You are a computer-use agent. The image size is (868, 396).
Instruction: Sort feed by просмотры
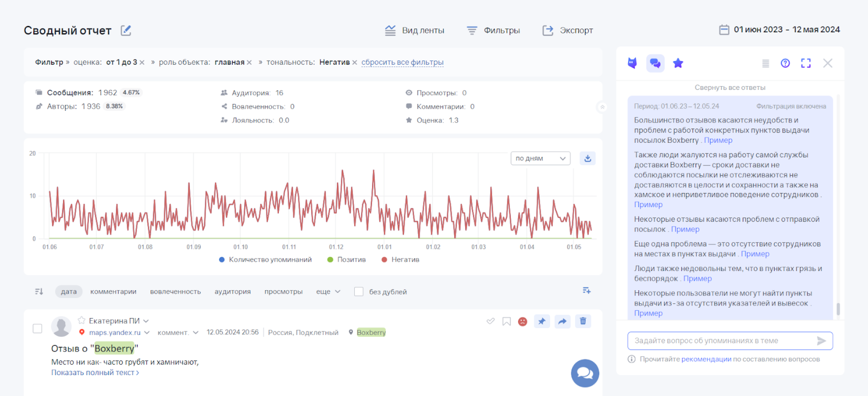tap(283, 291)
